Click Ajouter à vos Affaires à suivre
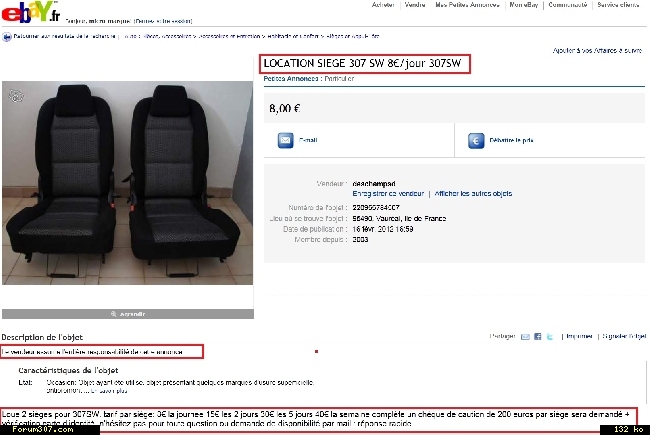The image size is (650, 435). 597,51
